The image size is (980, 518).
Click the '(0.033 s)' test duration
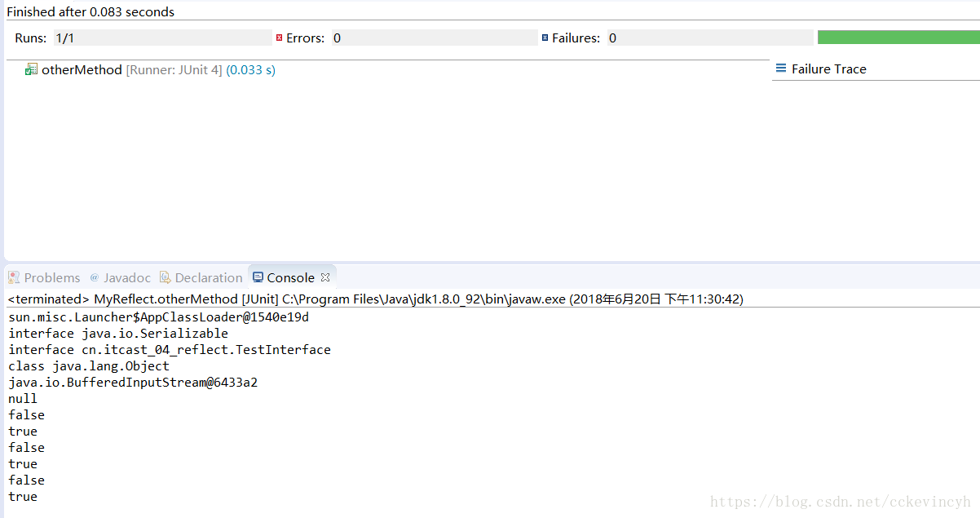(x=250, y=70)
